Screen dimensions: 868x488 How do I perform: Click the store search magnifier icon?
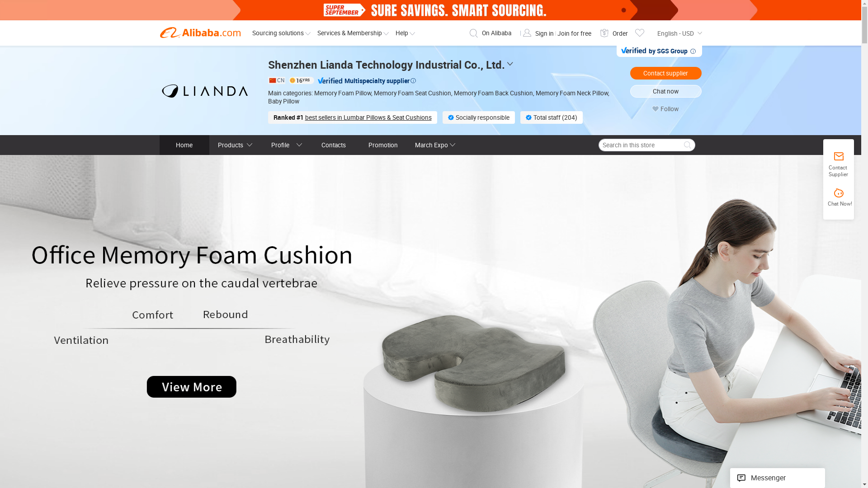687,145
